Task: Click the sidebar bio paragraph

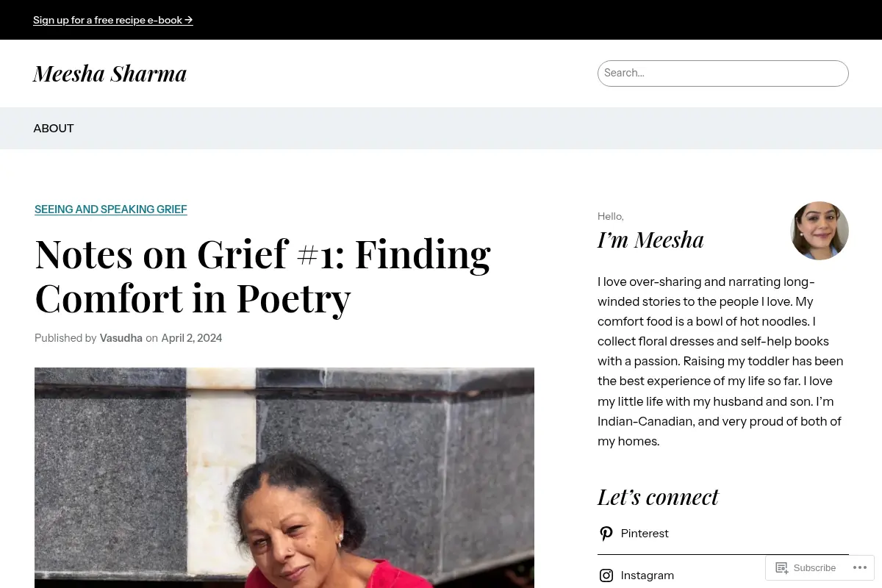Action: 721,362
